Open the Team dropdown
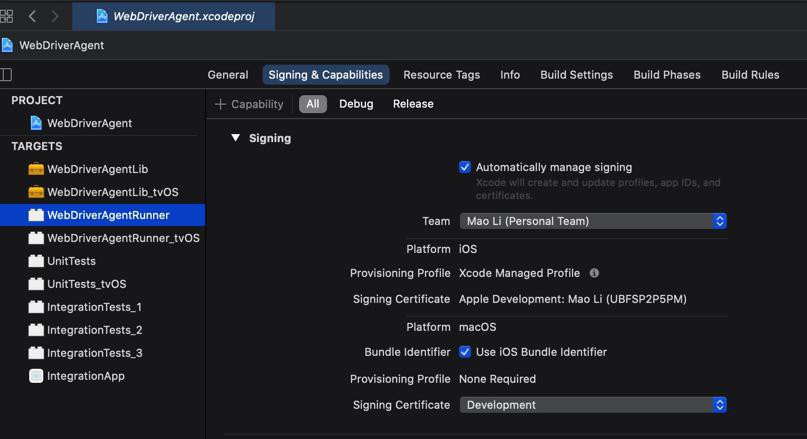Image resolution: width=807 pixels, height=439 pixels. 593,221
